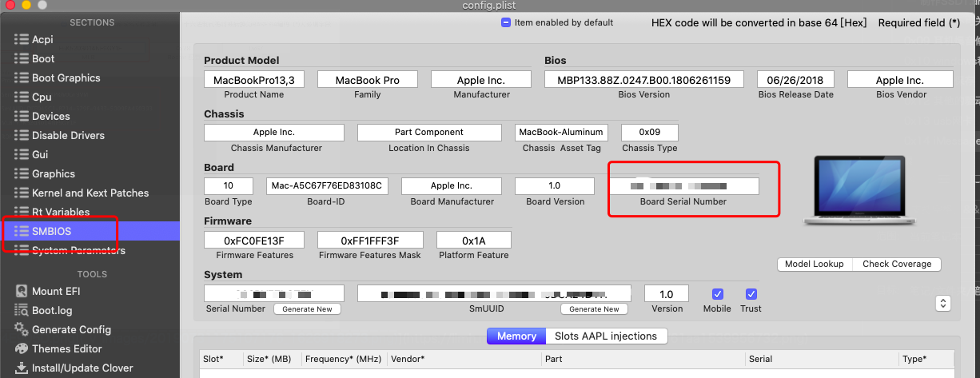The height and width of the screenshot is (378, 980).
Task: Edit the Firmware Features Mask field
Action: tap(370, 240)
